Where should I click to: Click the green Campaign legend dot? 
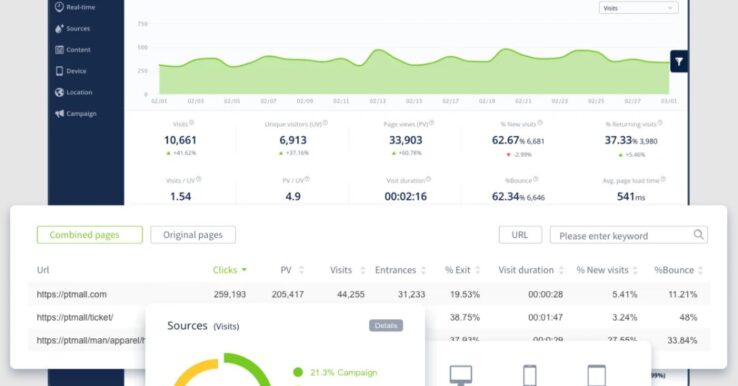click(298, 372)
